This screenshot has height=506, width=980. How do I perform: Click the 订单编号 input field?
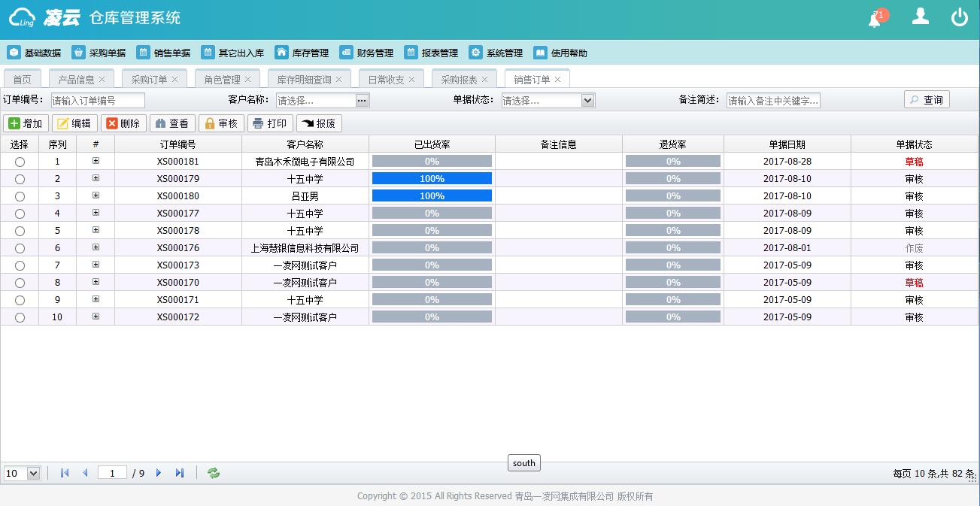[x=98, y=101]
